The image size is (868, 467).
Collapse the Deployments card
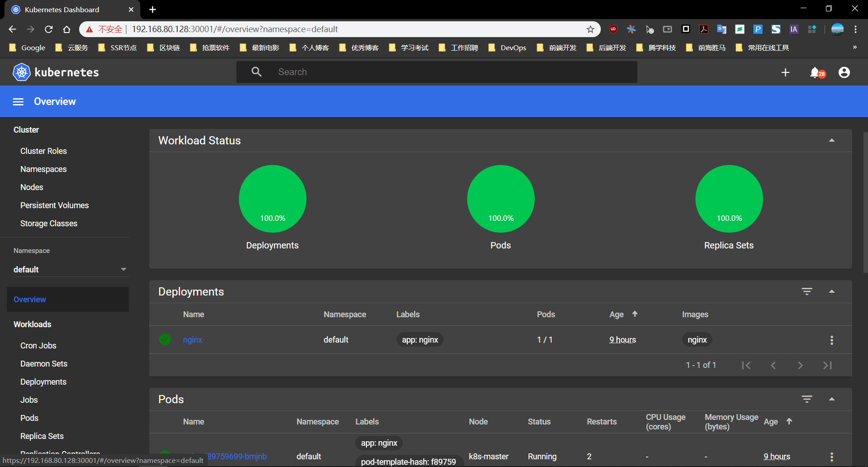(x=832, y=291)
